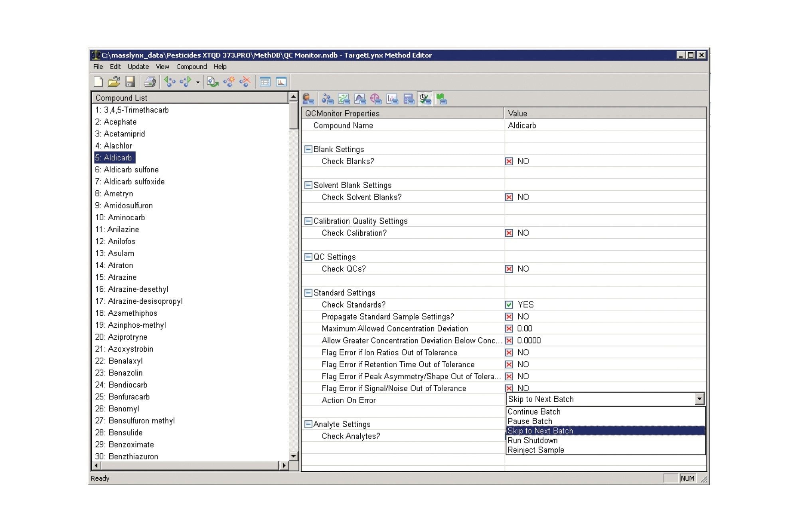Save the method with the floppy disk icon
This screenshot has width=798, height=532.
click(130, 82)
